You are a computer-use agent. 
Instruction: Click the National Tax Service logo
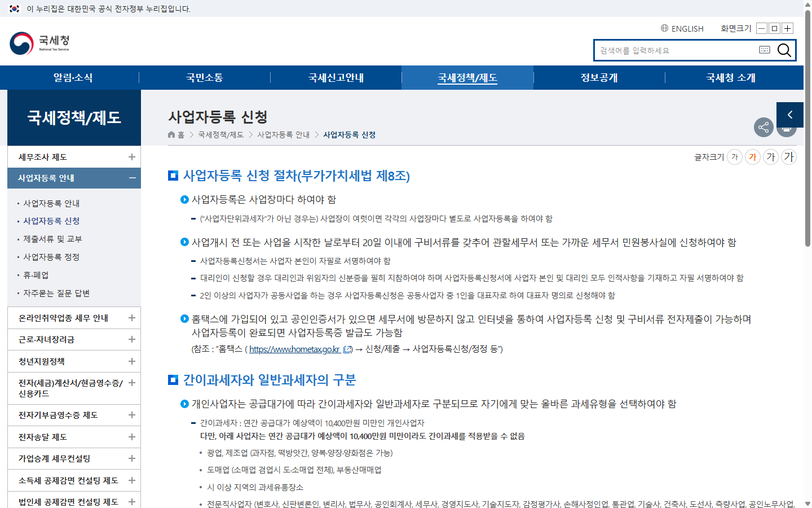pos(39,43)
